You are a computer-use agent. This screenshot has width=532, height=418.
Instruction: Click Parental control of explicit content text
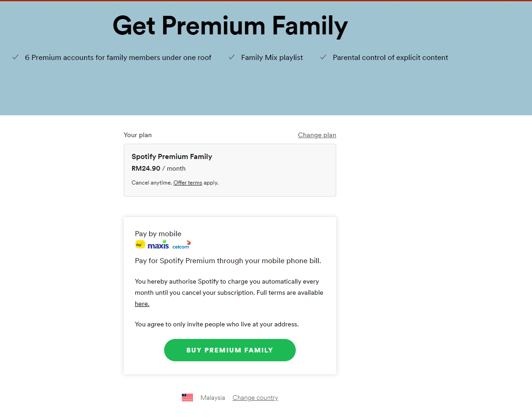[x=390, y=58]
